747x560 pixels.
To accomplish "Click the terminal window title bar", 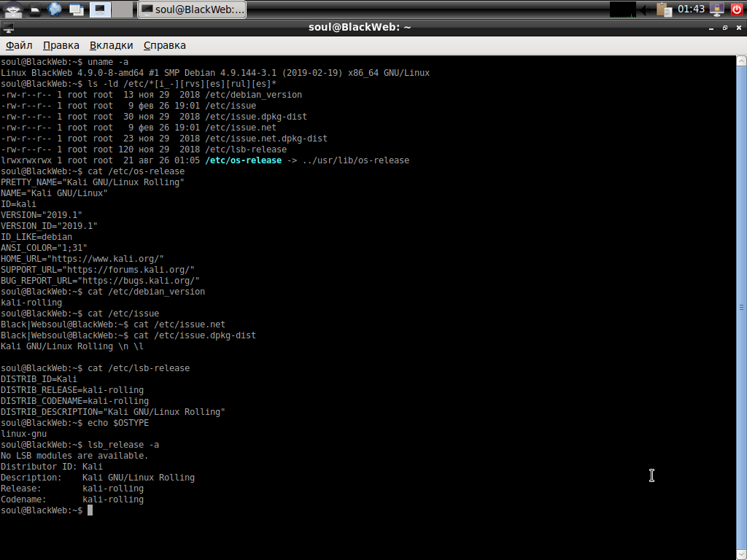I will [360, 28].
